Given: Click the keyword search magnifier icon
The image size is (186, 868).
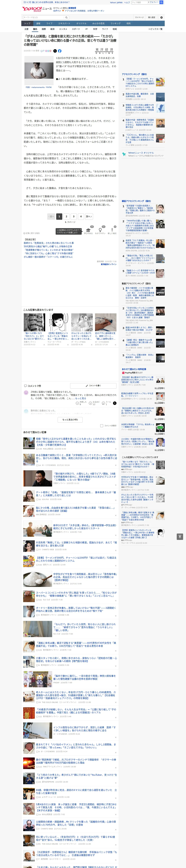Looking at the screenshot, I should coord(66,17).
